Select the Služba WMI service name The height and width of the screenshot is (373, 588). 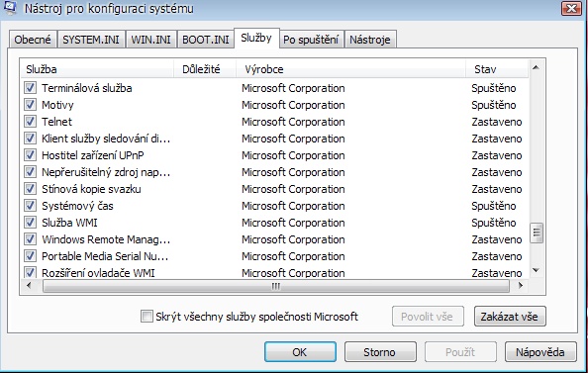click(69, 223)
